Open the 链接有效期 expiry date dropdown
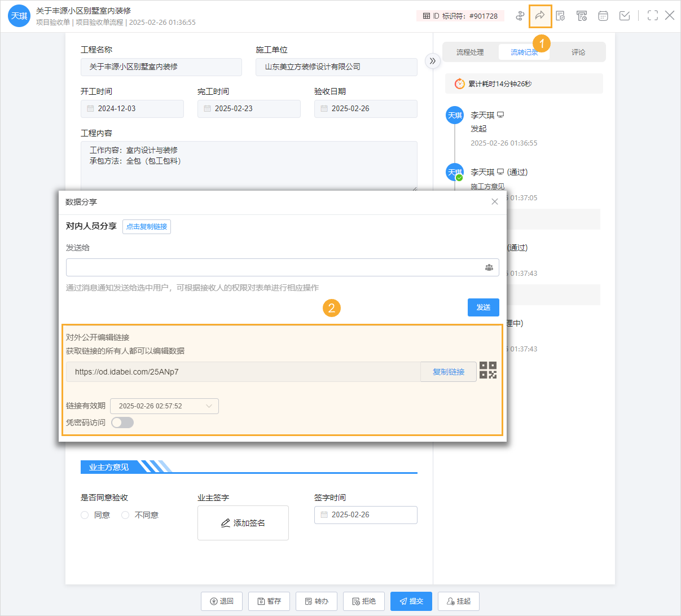Image resolution: width=681 pixels, height=616 pixels. [164, 406]
